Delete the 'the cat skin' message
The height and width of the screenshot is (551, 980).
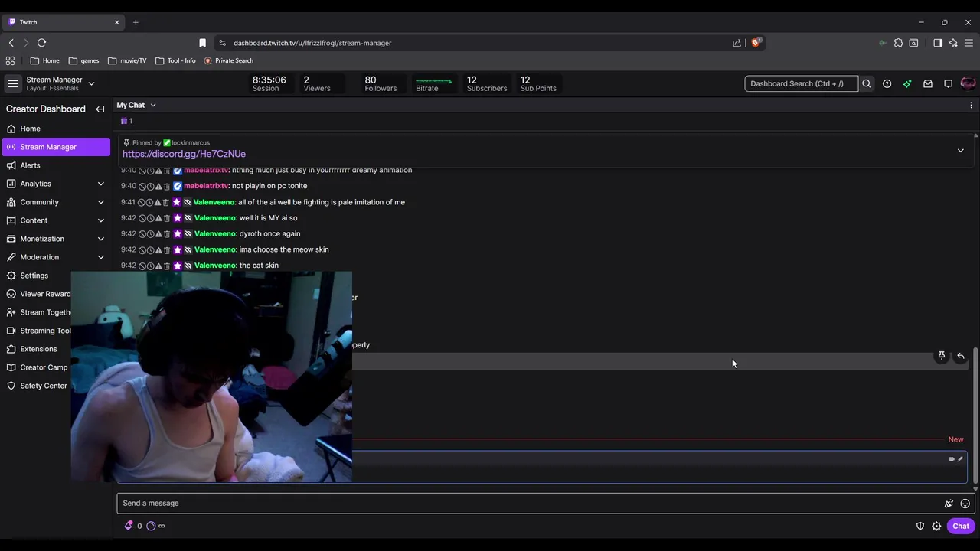click(166, 266)
